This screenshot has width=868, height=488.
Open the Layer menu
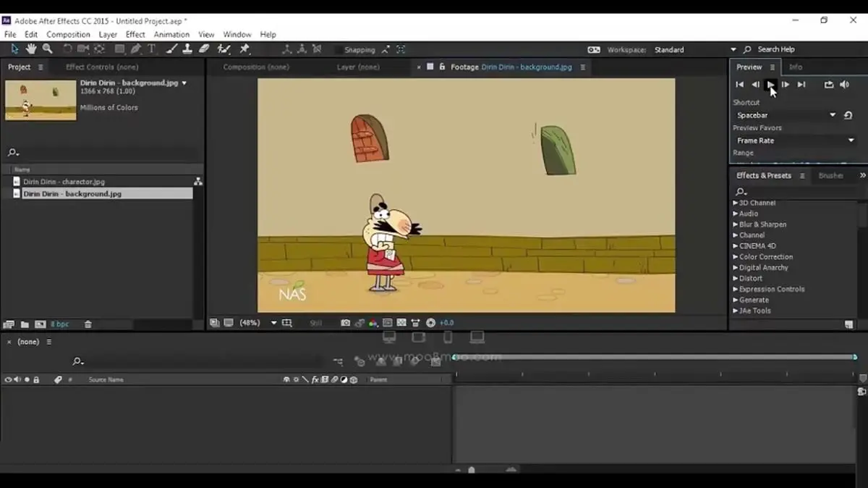tap(108, 34)
